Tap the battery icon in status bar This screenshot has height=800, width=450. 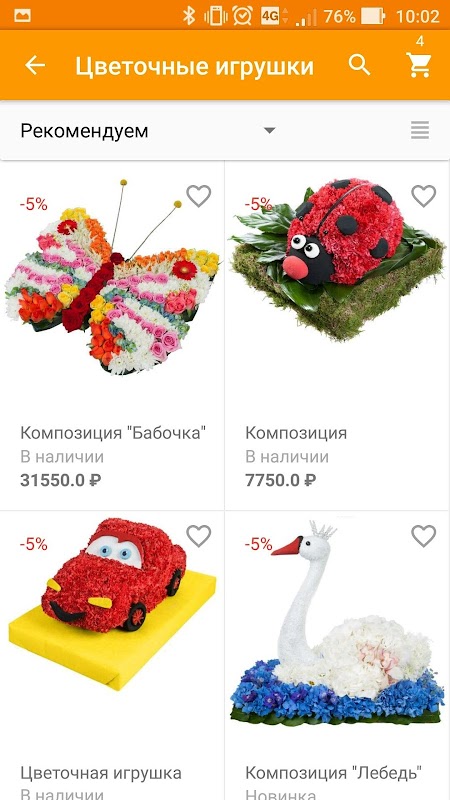[373, 16]
